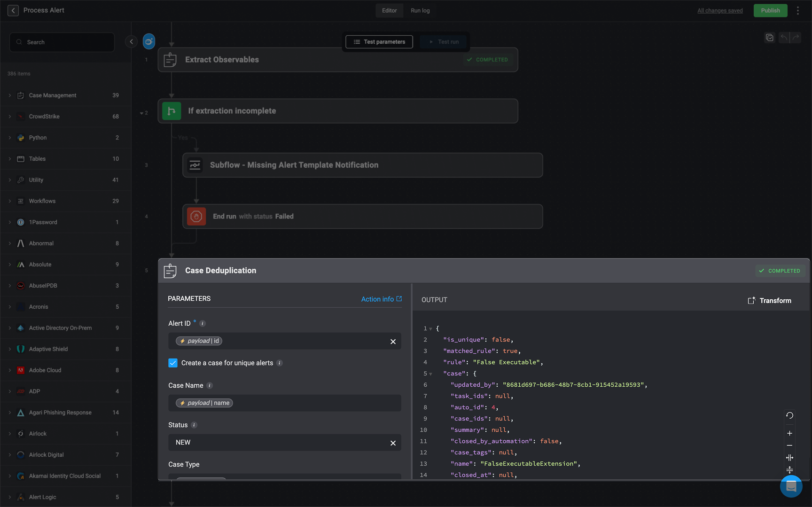Click the Test run button

tap(444, 42)
